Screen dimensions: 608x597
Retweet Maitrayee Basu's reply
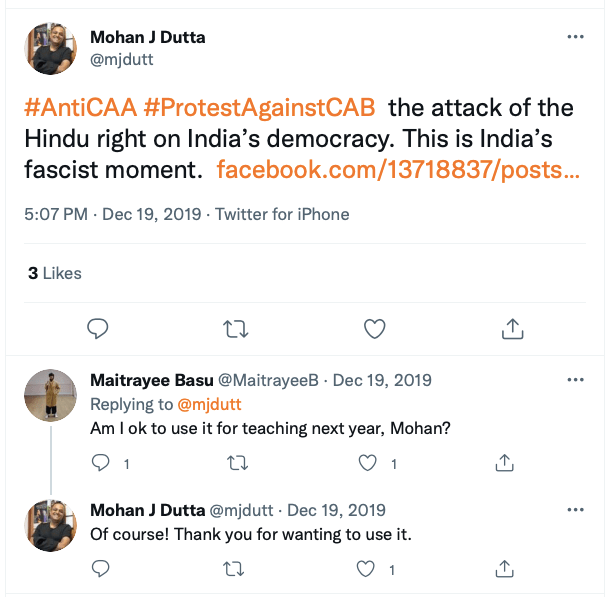pyautogui.click(x=236, y=463)
